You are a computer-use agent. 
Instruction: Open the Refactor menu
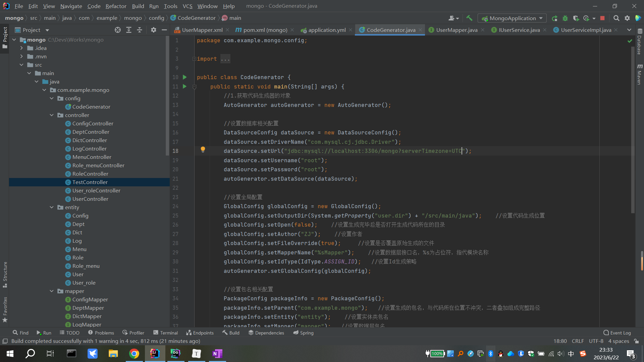pos(116,6)
